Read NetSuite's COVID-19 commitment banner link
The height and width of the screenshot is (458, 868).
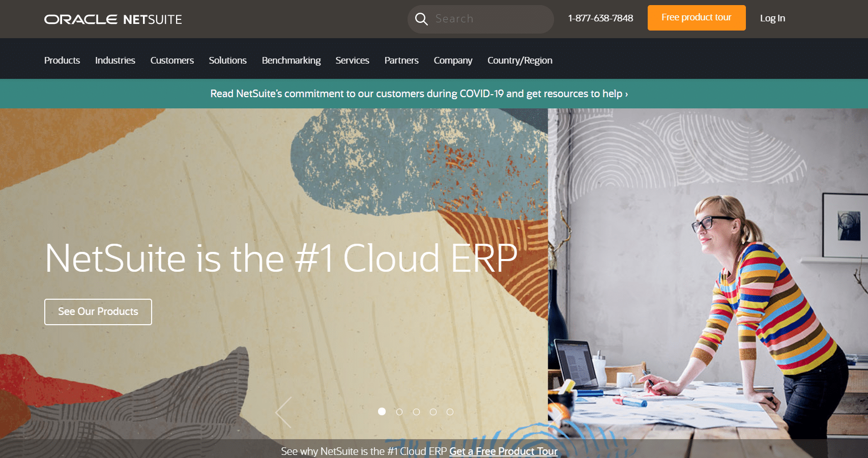click(x=419, y=94)
